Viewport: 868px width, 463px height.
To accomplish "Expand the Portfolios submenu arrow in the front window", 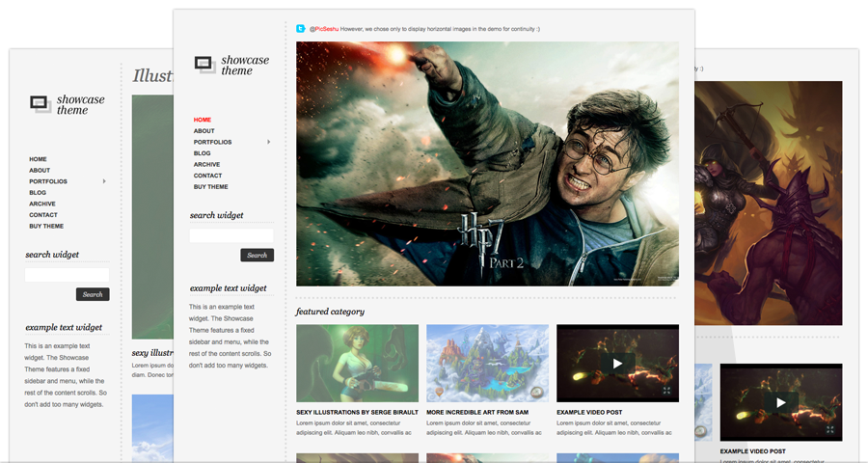I will pyautogui.click(x=268, y=142).
